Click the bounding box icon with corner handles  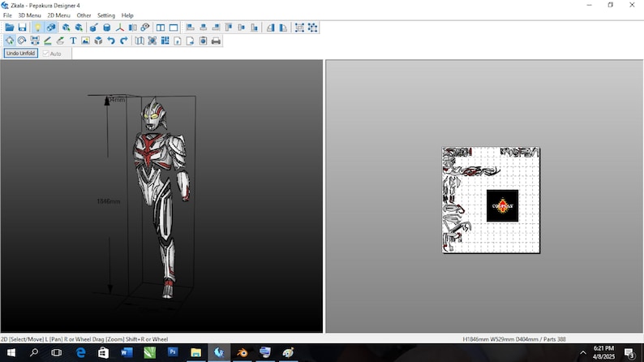[299, 28]
